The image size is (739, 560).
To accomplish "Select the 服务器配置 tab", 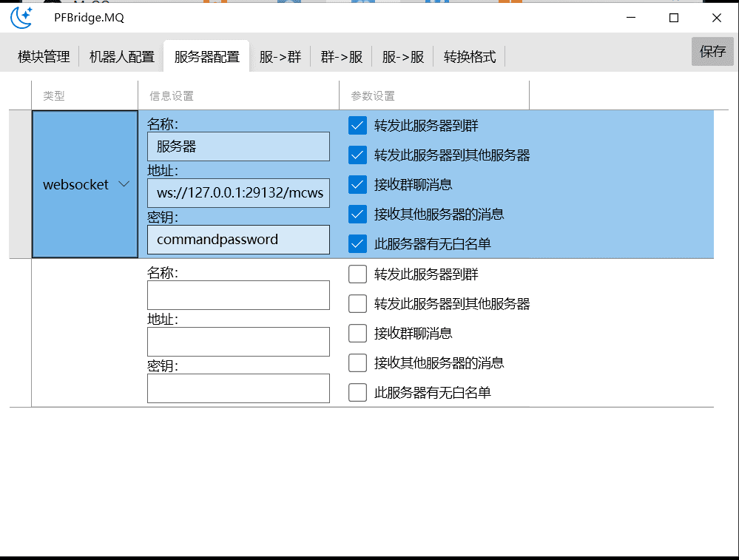I will (207, 56).
